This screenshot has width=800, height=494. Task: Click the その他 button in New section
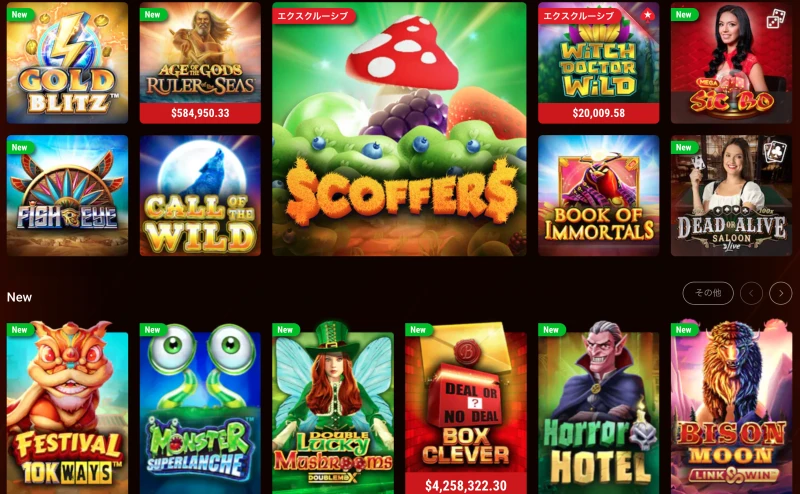(x=708, y=293)
